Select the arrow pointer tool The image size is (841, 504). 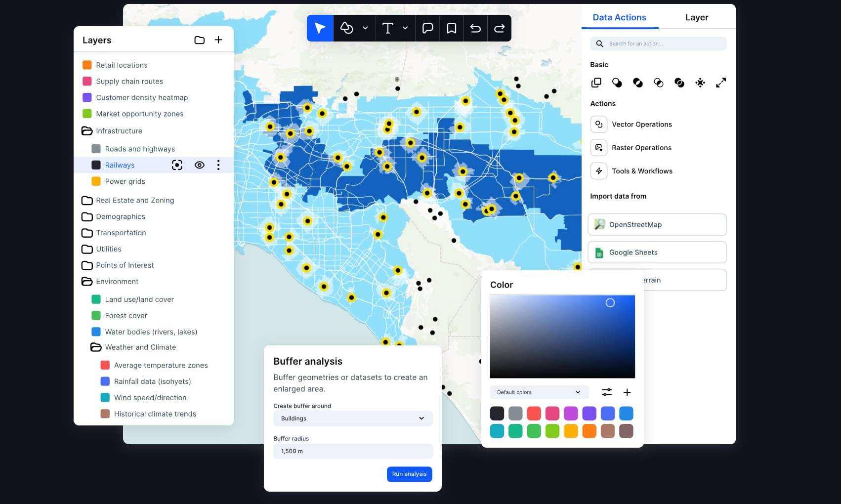click(x=320, y=28)
